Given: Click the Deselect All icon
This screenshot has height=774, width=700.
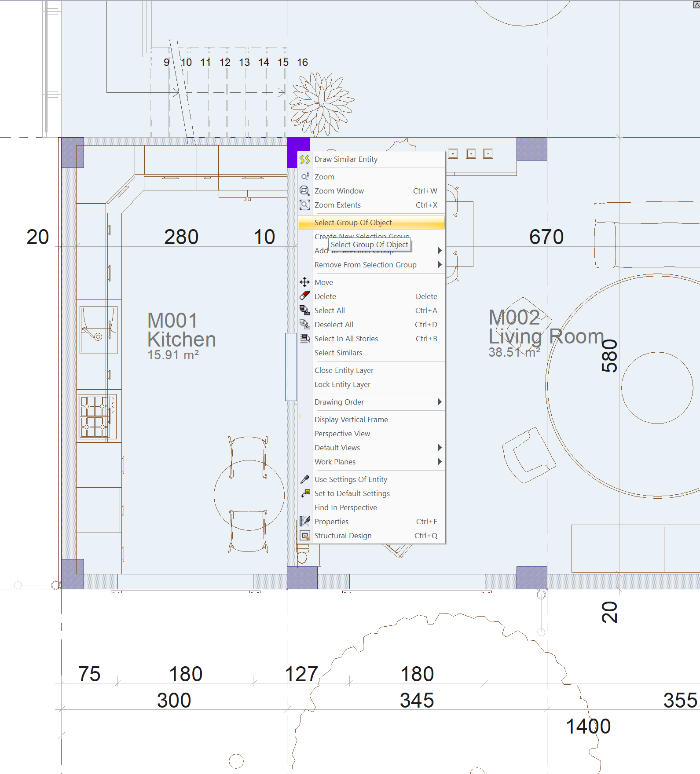Looking at the screenshot, I should 304,325.
